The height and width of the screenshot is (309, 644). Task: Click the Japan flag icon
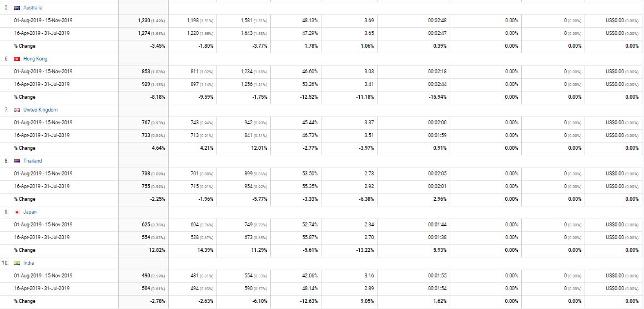(17, 212)
